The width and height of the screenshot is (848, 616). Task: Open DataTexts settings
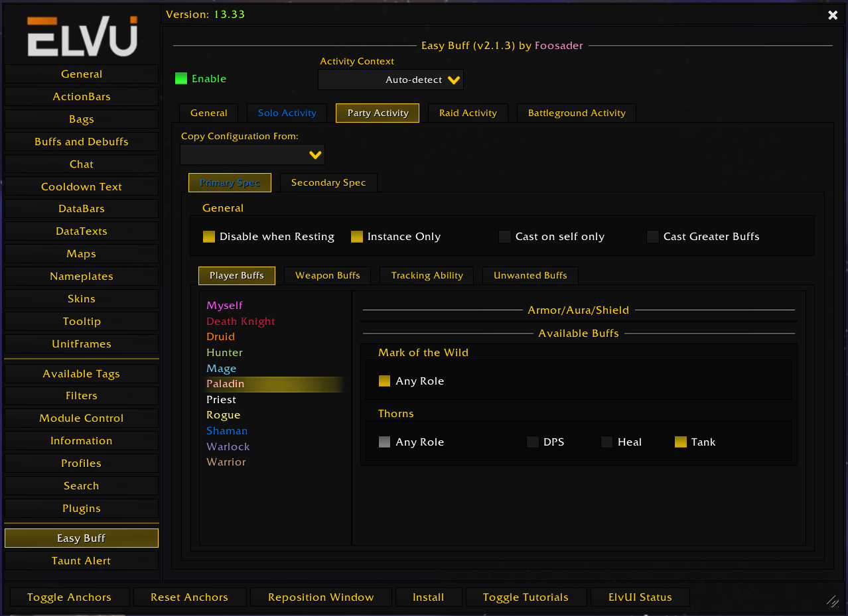[82, 231]
